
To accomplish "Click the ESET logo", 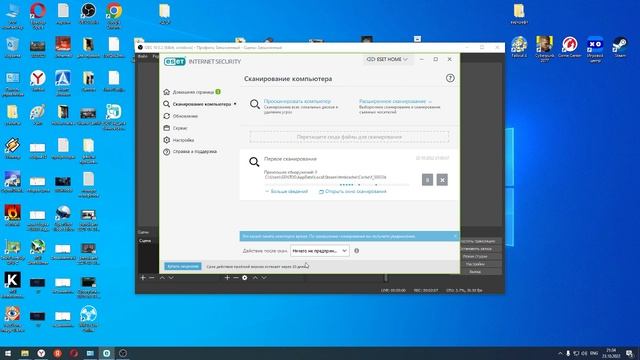I will [x=175, y=61].
